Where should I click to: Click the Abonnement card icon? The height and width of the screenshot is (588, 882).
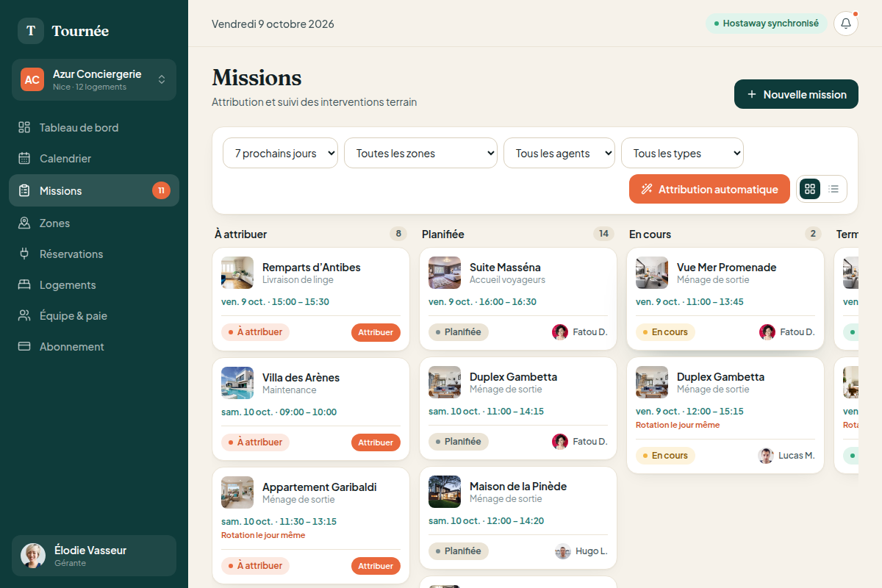pos(24,346)
